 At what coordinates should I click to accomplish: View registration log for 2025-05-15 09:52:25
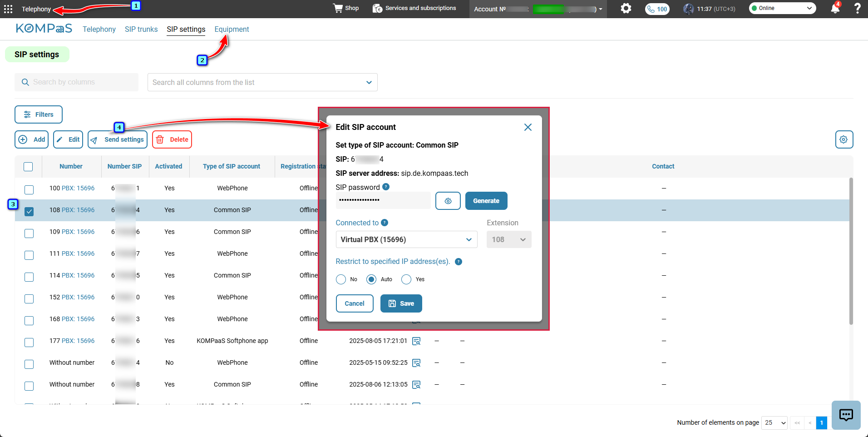pos(416,363)
